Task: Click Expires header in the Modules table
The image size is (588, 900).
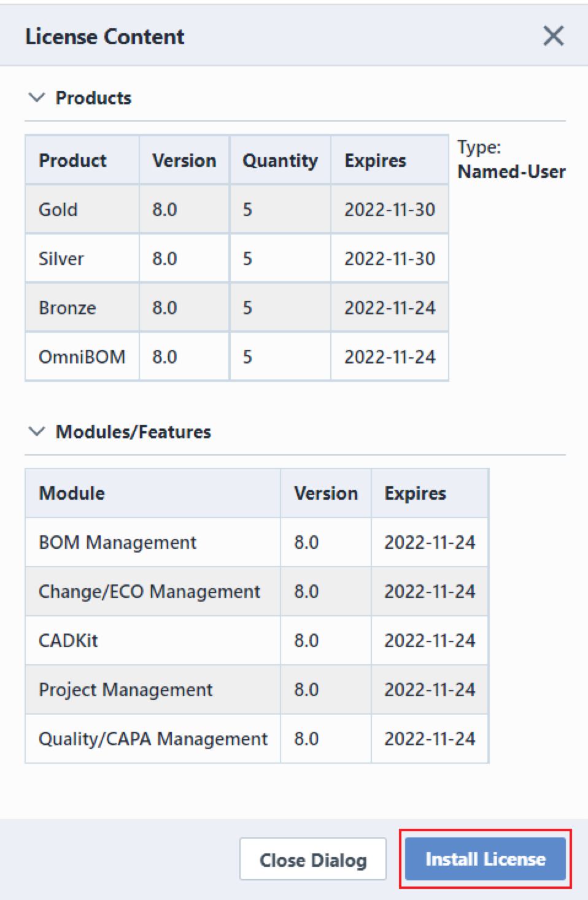Action: pos(430,493)
